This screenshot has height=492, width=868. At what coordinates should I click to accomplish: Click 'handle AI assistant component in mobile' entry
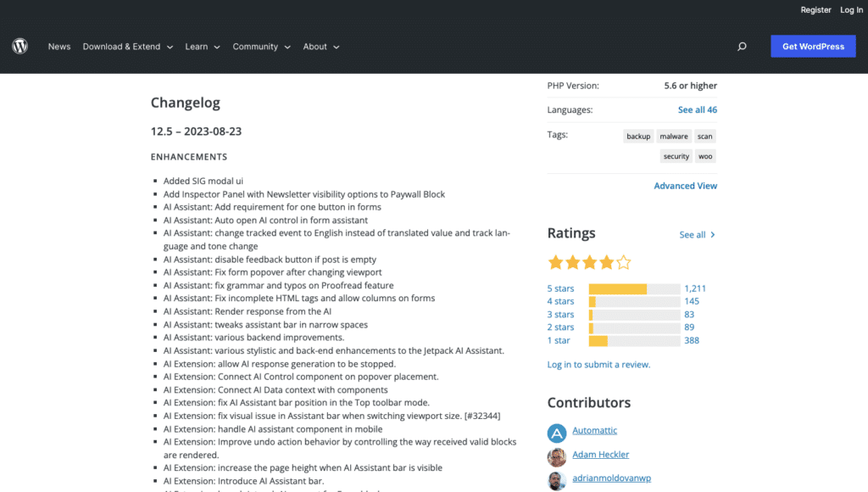273,429
